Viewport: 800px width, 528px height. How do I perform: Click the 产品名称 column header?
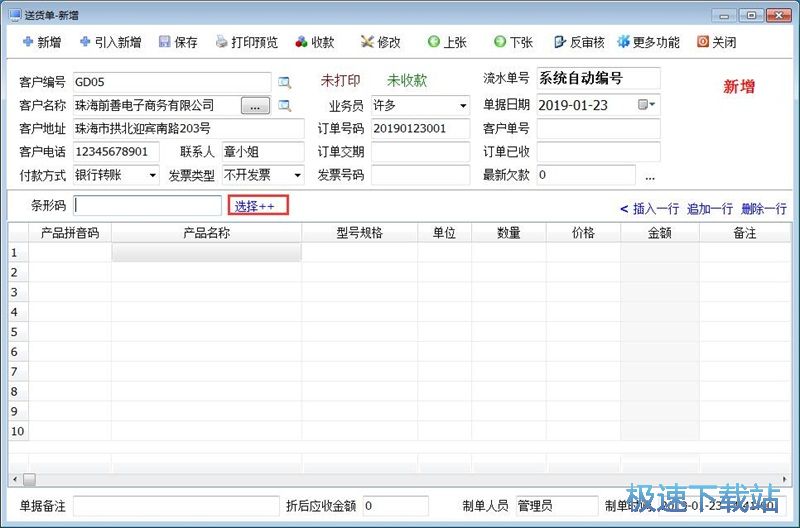[x=207, y=233]
